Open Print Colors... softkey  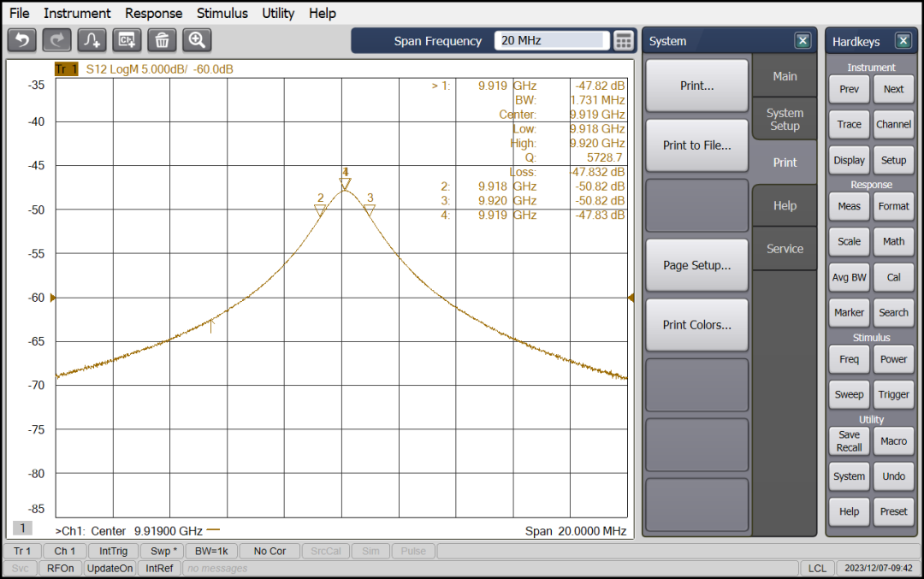pos(696,325)
